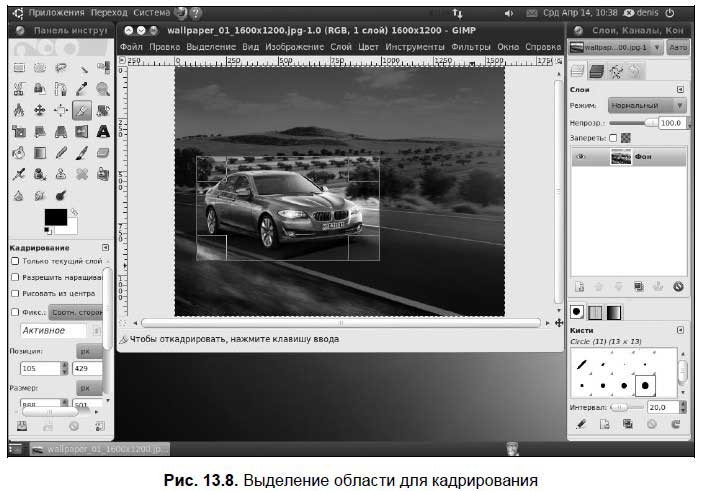Swap foreground and background colors arrow
703x491 pixels.
click(x=74, y=211)
